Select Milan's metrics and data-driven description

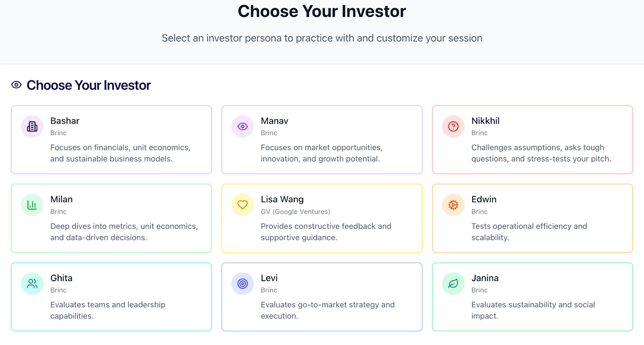[x=124, y=232]
